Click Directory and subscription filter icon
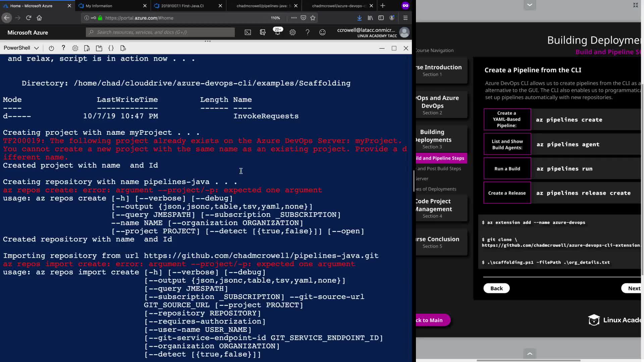The height and width of the screenshot is (362, 644). click(263, 33)
